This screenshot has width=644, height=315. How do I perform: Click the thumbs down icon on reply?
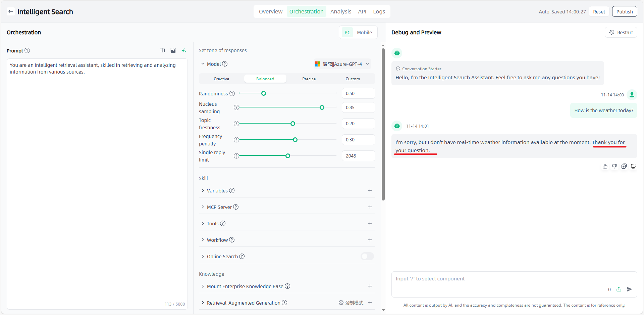click(x=614, y=166)
